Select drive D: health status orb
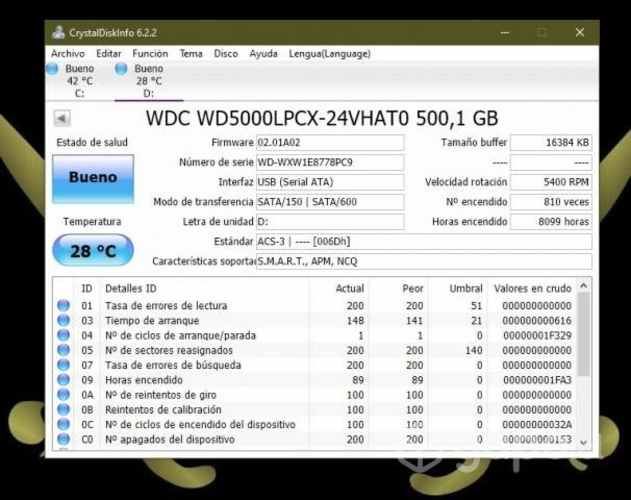631x500 pixels. (121, 69)
